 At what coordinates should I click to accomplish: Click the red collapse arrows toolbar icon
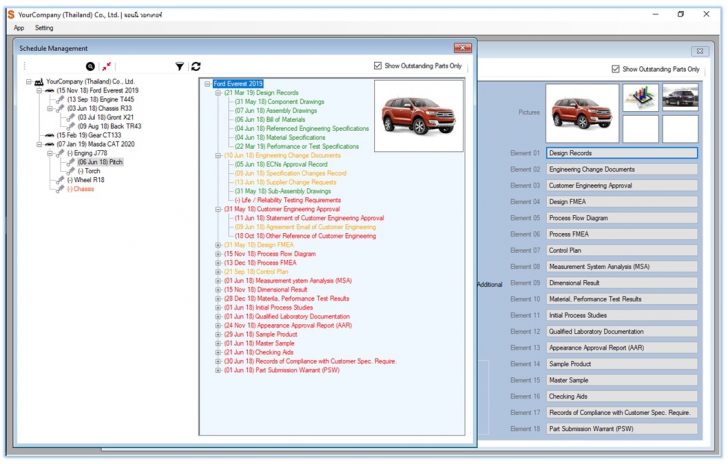[107, 66]
